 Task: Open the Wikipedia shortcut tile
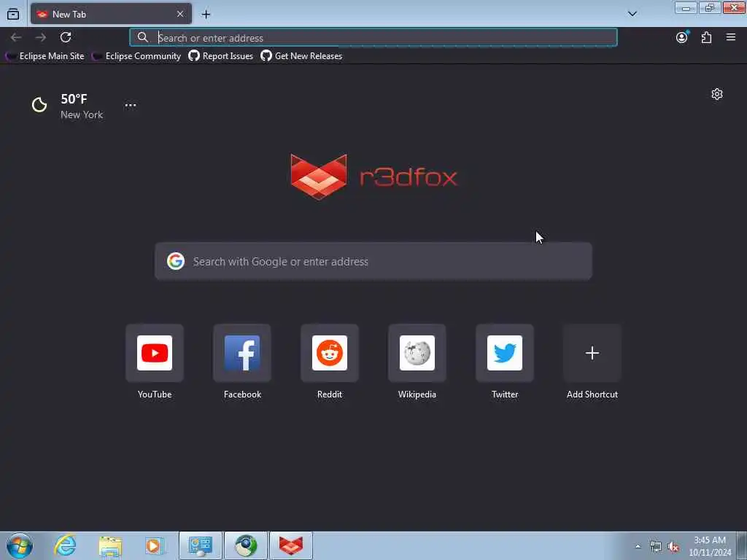coord(417,353)
